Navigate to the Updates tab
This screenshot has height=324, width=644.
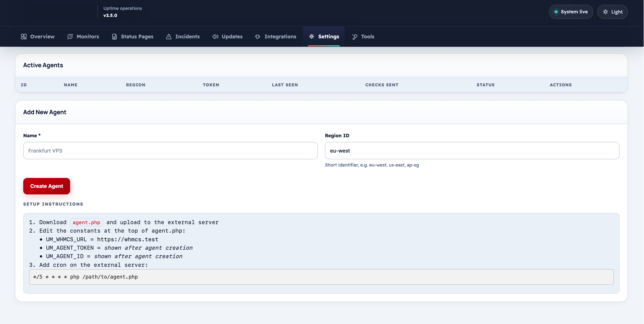(x=227, y=37)
